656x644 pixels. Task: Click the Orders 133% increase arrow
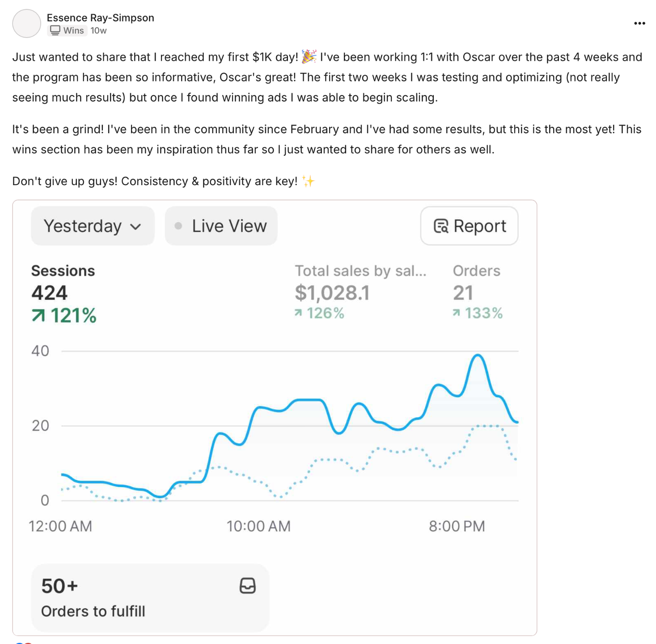click(x=456, y=313)
